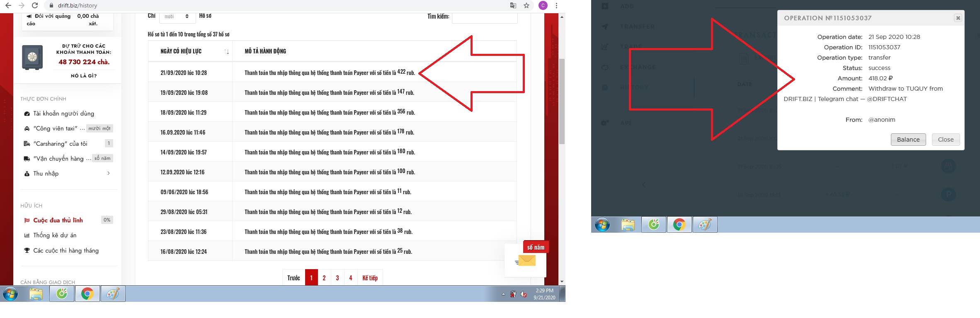Select the 21/09/2020 lúc 10:28 date cell
This screenshot has height=318, width=980.
190,72
